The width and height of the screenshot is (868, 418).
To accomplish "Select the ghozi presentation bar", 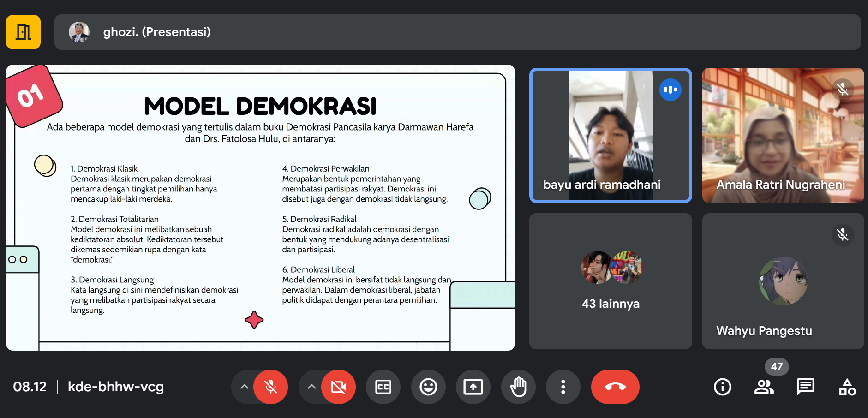I will (457, 32).
